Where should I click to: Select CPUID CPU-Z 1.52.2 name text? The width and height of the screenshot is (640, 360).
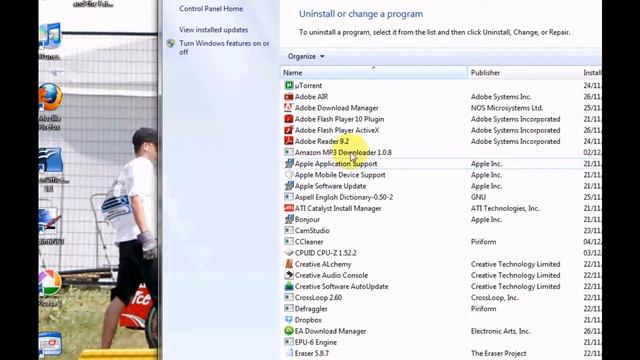click(326, 253)
